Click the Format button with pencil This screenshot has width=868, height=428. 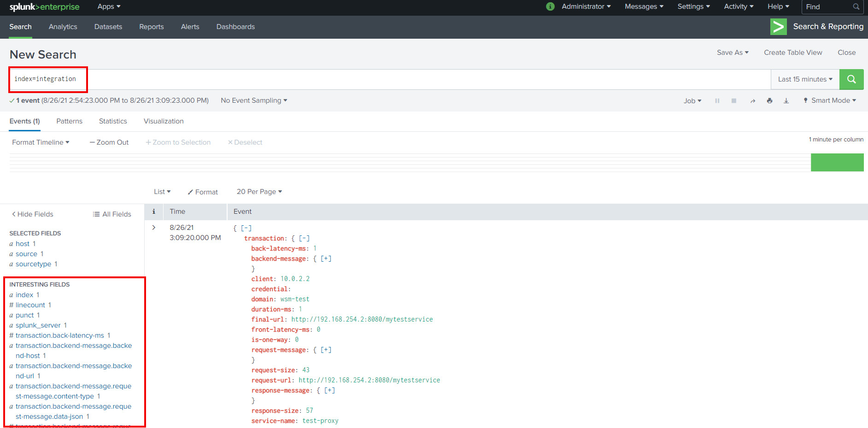[x=203, y=192]
